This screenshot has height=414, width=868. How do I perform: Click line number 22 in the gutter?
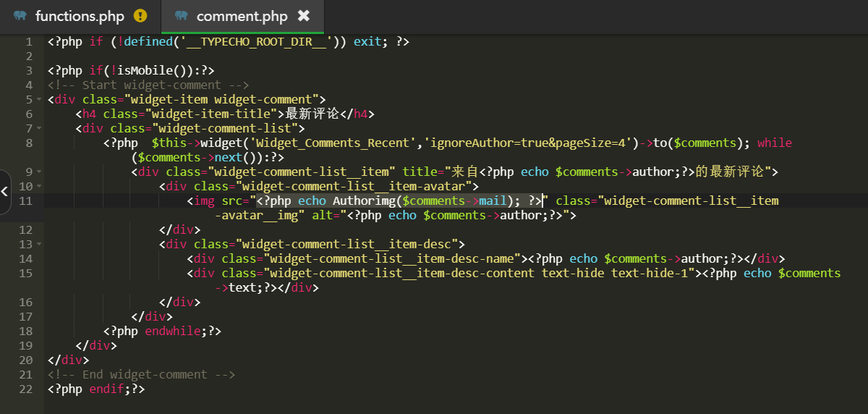pyautogui.click(x=25, y=389)
